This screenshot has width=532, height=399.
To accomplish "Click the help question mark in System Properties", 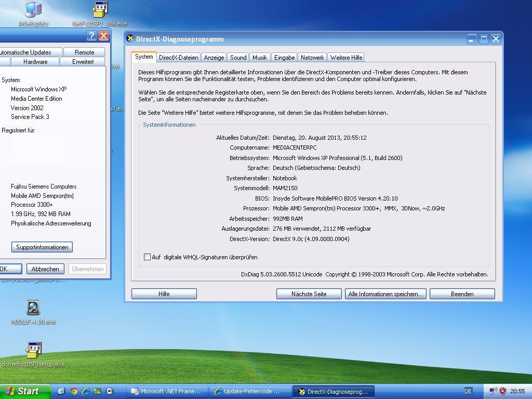I will coord(91,36).
